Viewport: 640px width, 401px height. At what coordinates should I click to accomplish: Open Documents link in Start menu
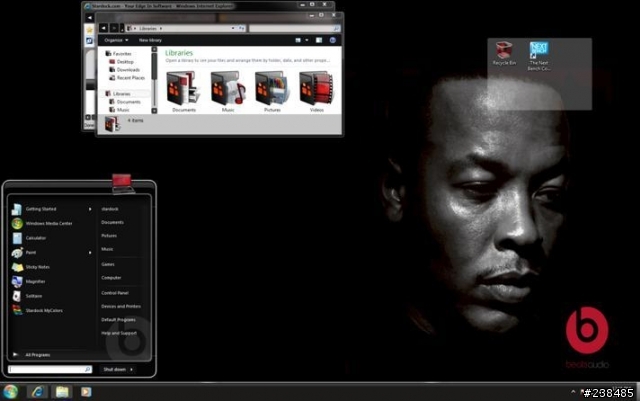click(x=112, y=223)
